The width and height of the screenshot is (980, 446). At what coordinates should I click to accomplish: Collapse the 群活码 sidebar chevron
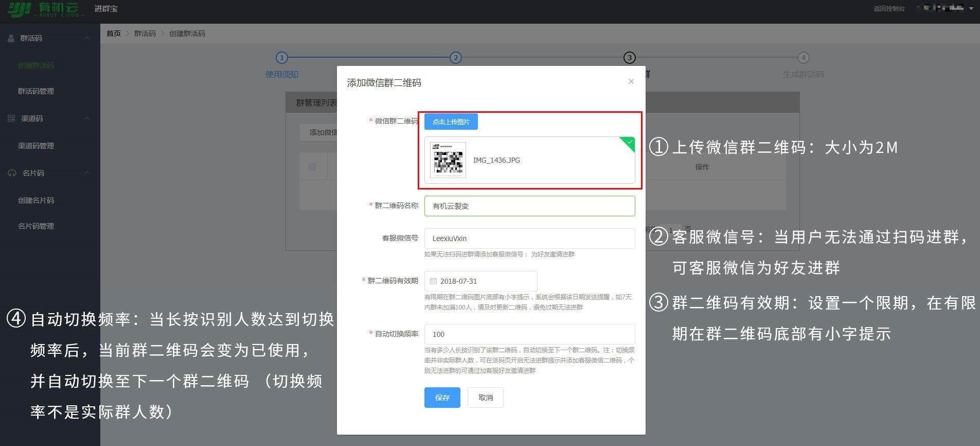tap(86, 38)
